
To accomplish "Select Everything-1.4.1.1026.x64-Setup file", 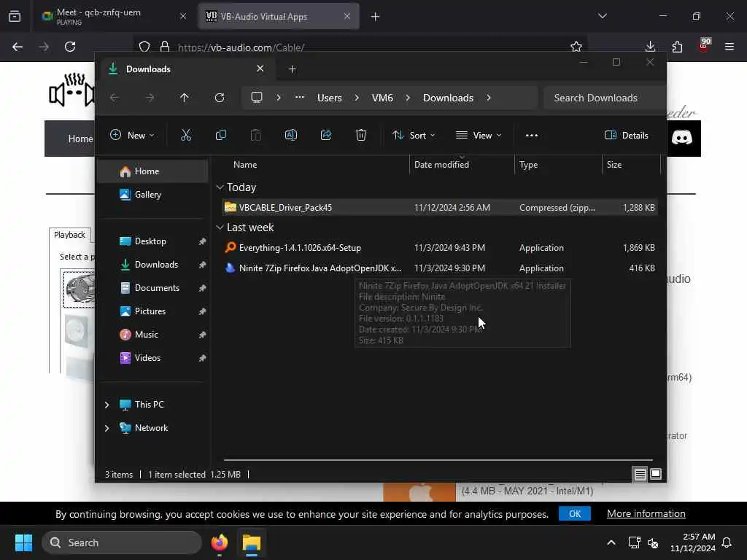I will point(440,248).
